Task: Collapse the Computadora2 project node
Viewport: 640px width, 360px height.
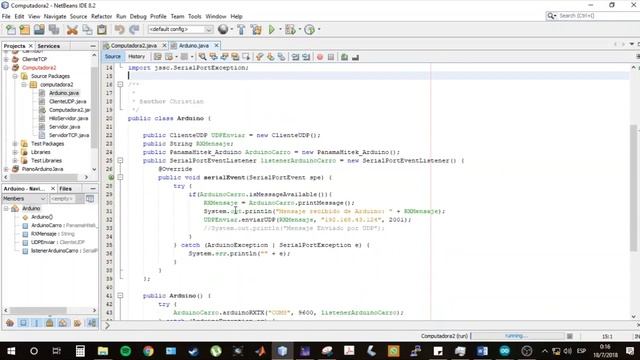Action: pyautogui.click(x=6, y=68)
